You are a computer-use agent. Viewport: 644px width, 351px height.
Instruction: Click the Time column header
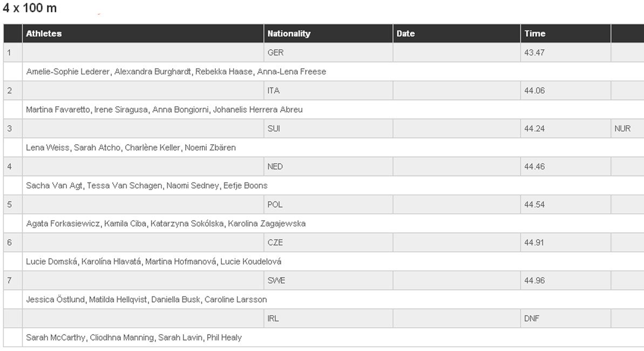coord(566,33)
